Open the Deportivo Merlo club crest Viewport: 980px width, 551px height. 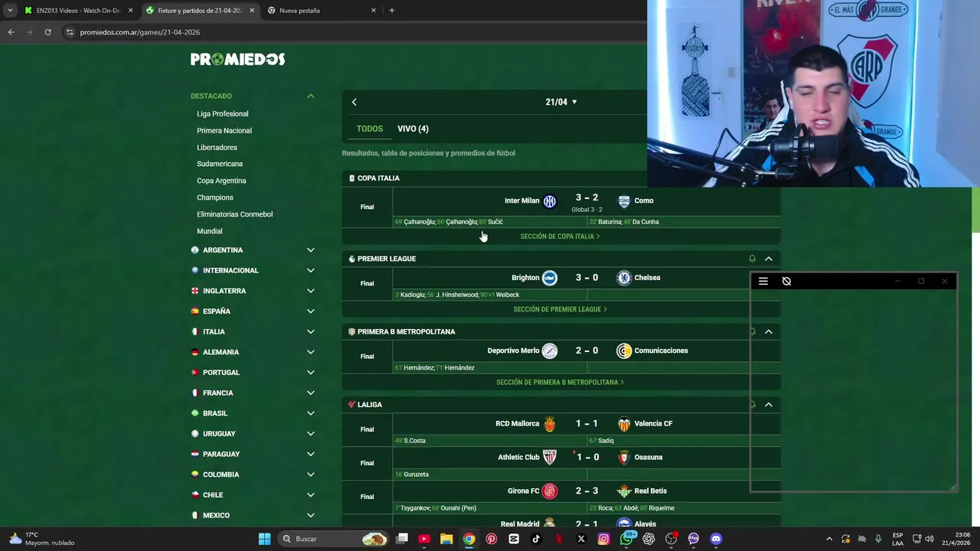coord(550,350)
